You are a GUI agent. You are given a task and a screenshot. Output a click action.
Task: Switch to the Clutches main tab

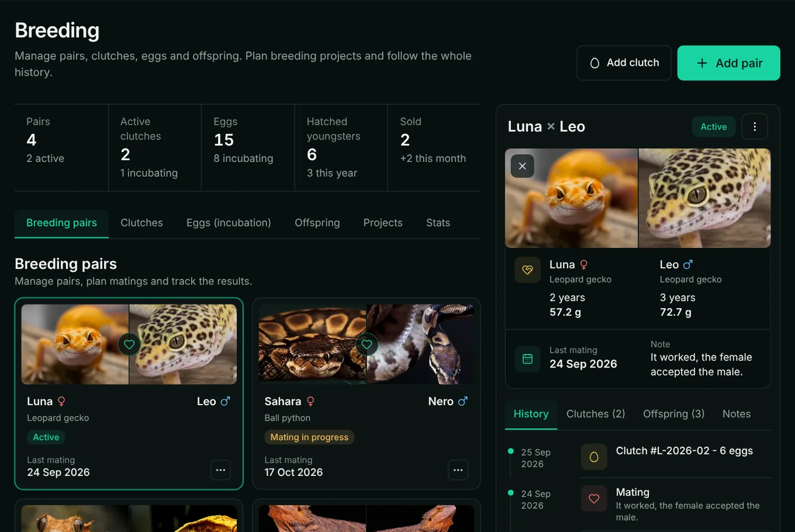[x=142, y=223]
